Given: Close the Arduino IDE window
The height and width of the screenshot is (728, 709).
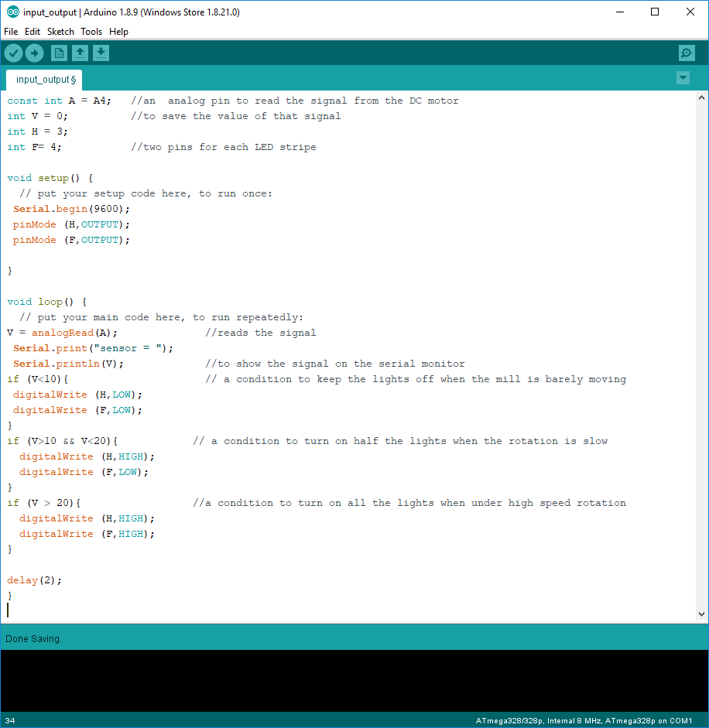Looking at the screenshot, I should coord(690,12).
